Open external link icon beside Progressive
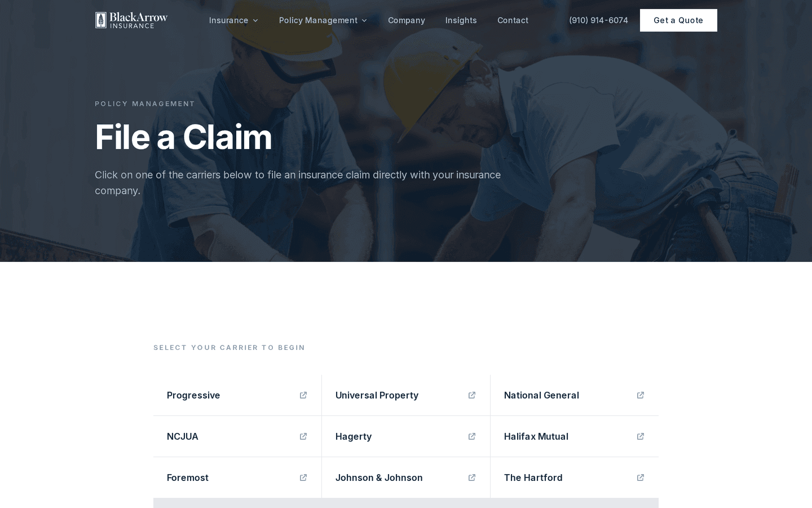Image resolution: width=812 pixels, height=508 pixels. pos(303,395)
